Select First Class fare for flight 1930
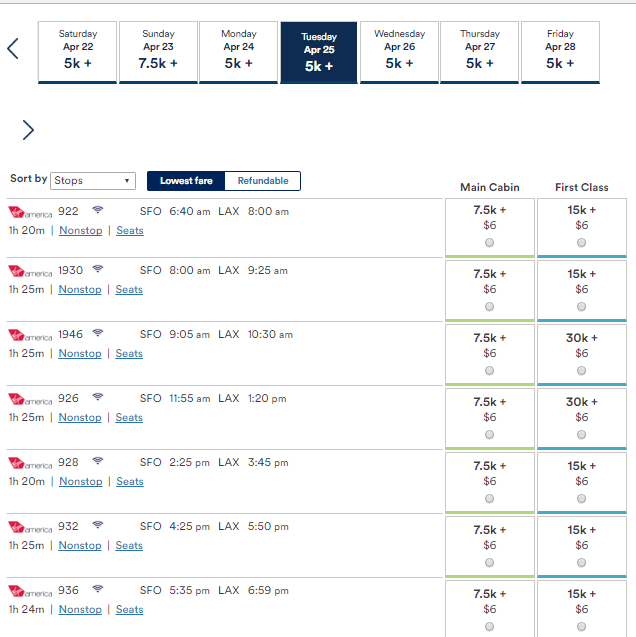Screen dimensions: 636x637 [581, 307]
